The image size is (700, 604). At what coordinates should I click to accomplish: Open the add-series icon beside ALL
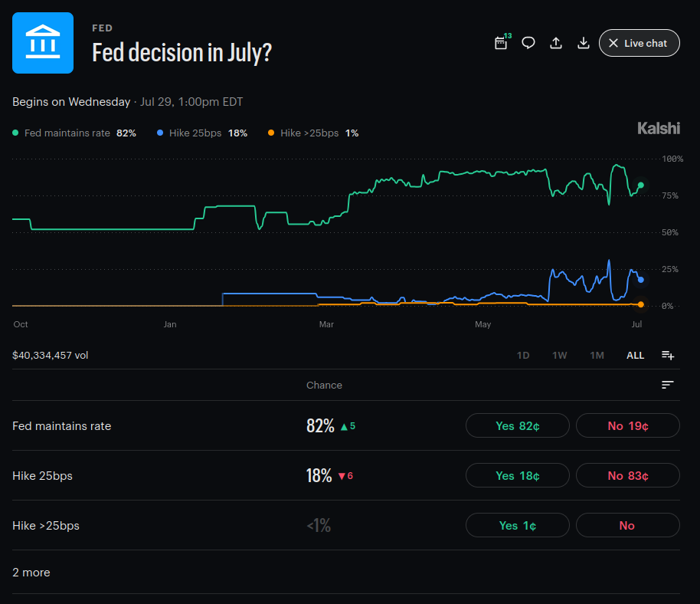[x=668, y=355]
